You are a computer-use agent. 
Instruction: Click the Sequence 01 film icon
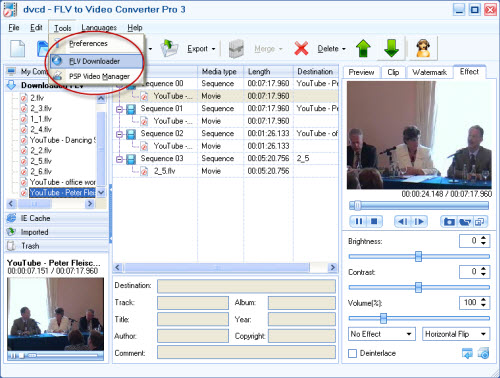131,109
